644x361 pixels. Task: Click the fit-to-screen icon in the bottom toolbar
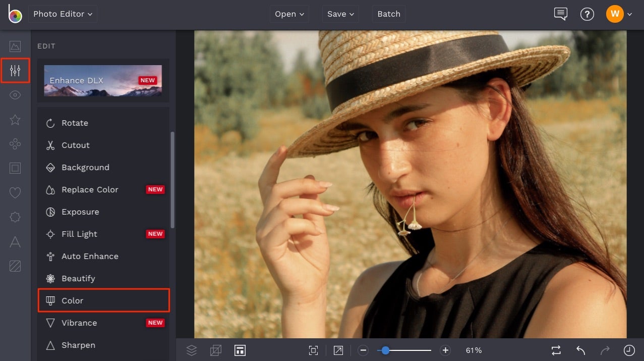[x=313, y=350]
